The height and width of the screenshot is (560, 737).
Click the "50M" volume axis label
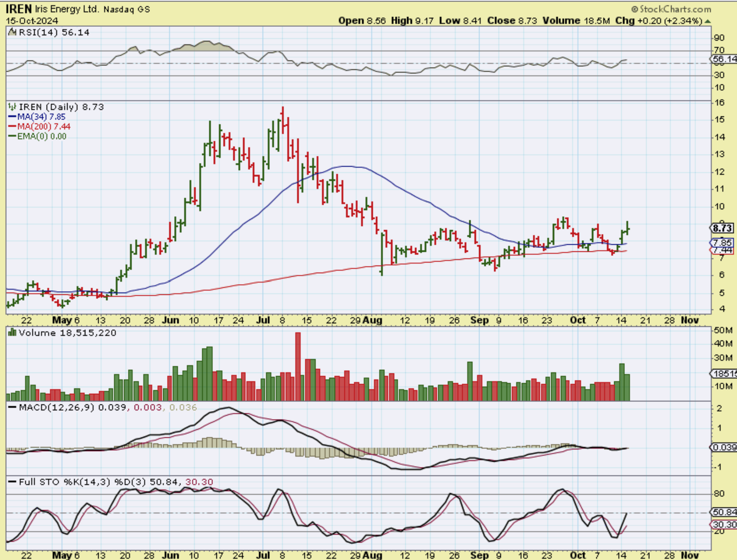point(723,330)
